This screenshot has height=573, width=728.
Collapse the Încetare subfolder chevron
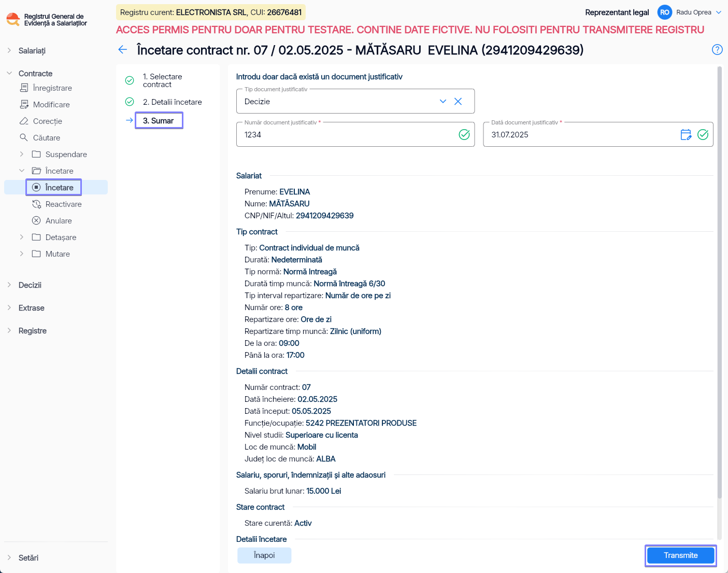22,171
